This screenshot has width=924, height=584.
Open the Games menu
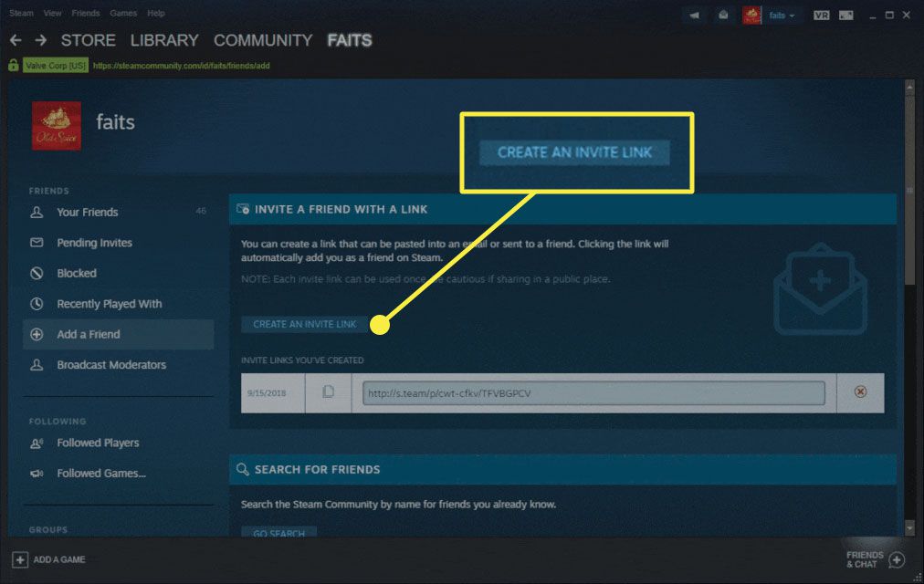[x=123, y=13]
